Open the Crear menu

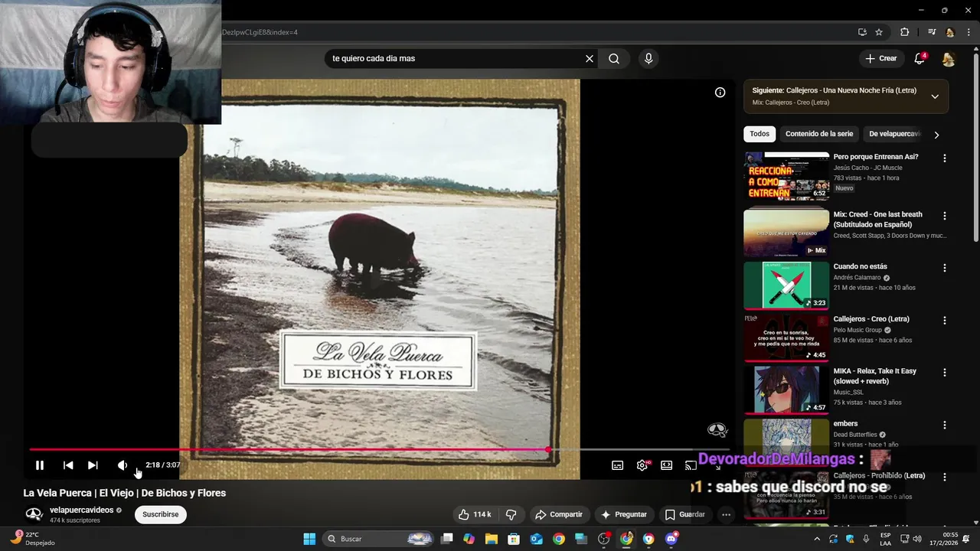(x=880, y=58)
